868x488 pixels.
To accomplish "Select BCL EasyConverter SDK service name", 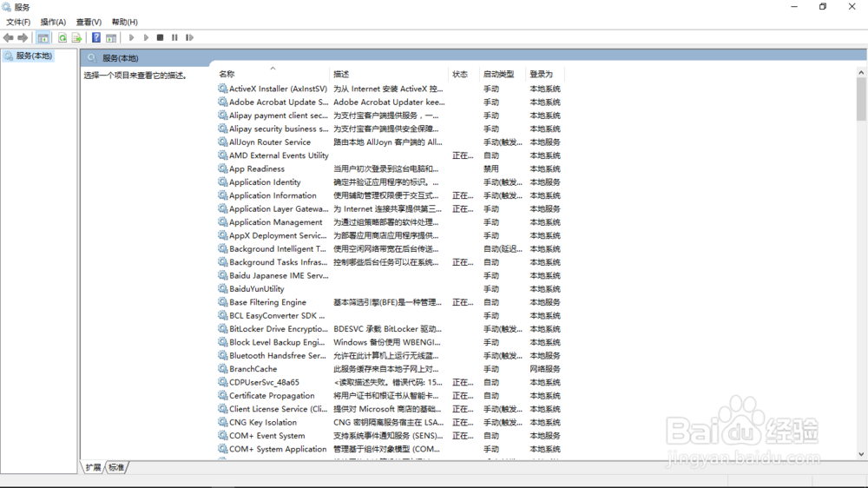I will pos(277,316).
